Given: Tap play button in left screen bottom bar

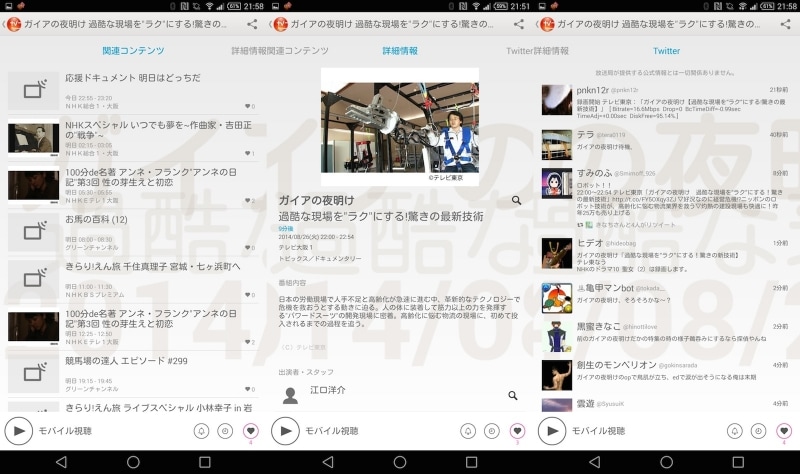Looking at the screenshot, I should [19, 431].
